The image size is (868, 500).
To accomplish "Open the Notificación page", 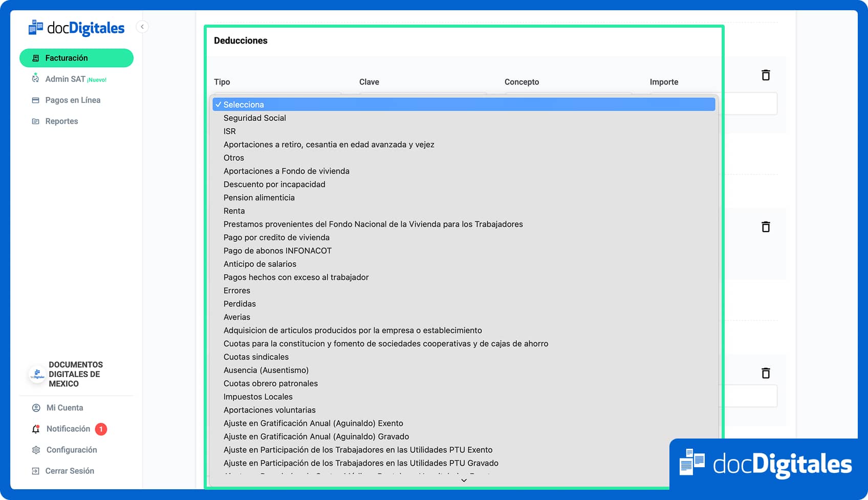I will pos(68,429).
